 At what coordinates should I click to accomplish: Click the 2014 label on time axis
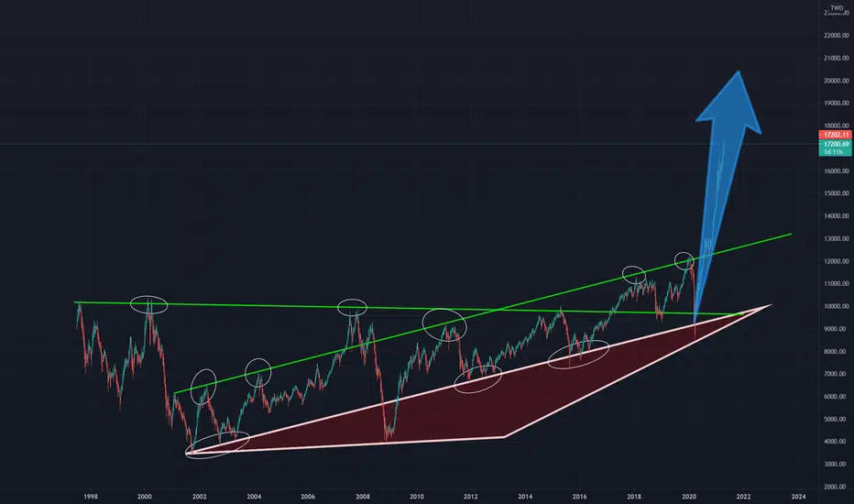[x=525, y=497]
